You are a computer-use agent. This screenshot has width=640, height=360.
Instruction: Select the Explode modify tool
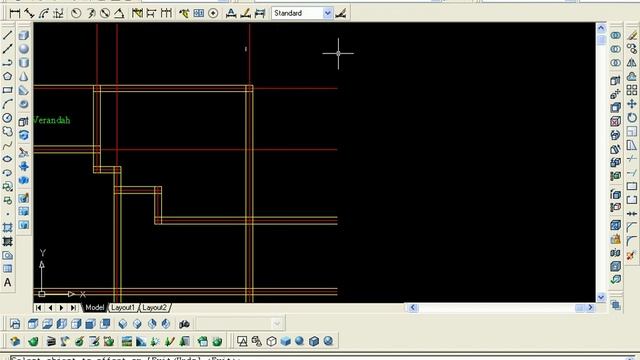pos(632,256)
